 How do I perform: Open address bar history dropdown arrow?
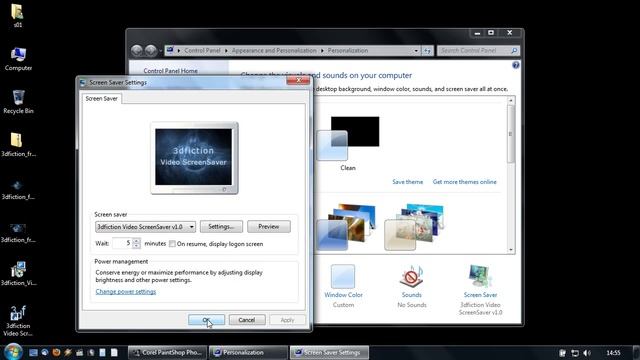coord(416,51)
